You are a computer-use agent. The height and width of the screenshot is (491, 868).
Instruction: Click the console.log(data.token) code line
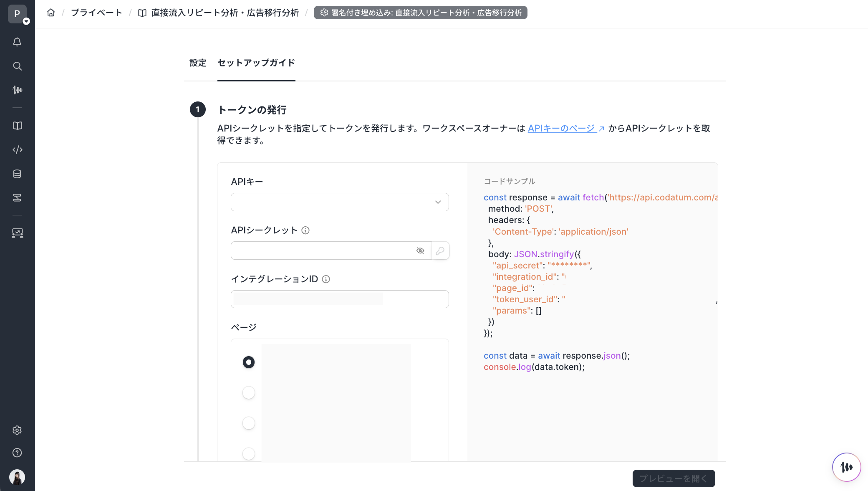pos(534,367)
